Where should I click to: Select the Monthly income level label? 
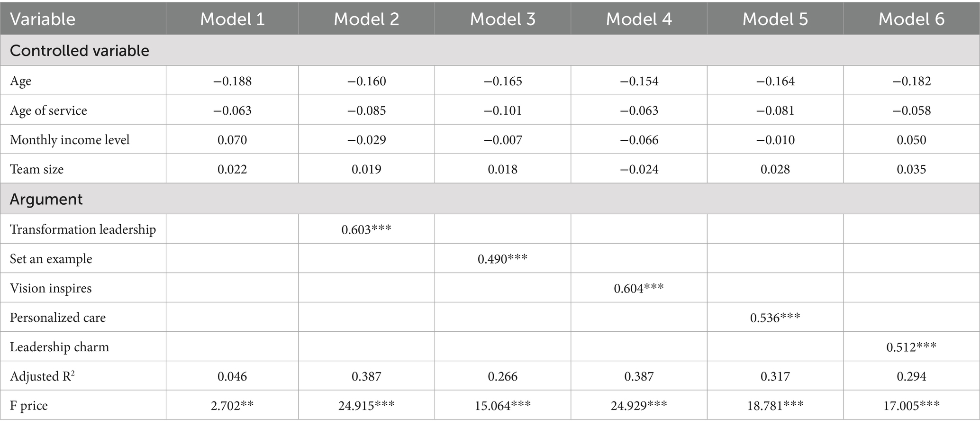pyautogui.click(x=70, y=140)
